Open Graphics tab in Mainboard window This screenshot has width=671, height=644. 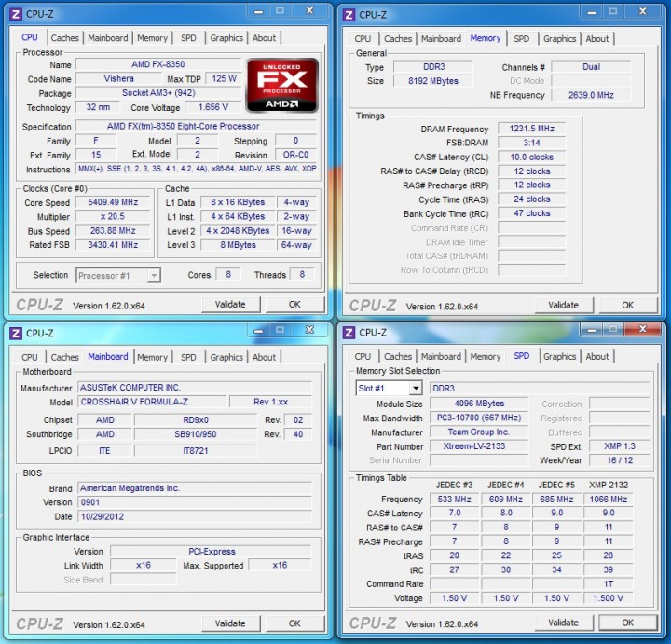pyautogui.click(x=226, y=357)
